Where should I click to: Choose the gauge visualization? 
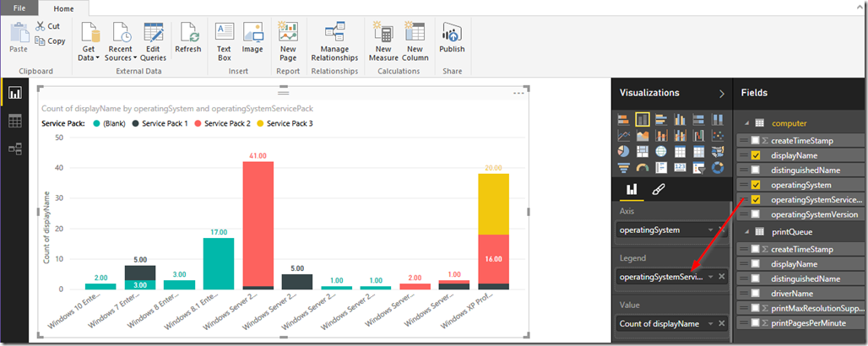tap(643, 166)
